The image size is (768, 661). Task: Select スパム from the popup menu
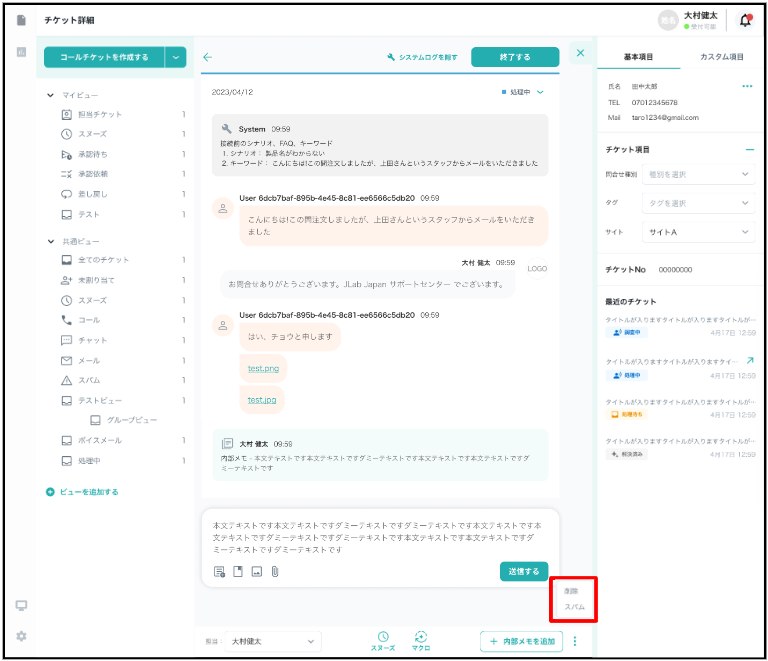(574, 607)
